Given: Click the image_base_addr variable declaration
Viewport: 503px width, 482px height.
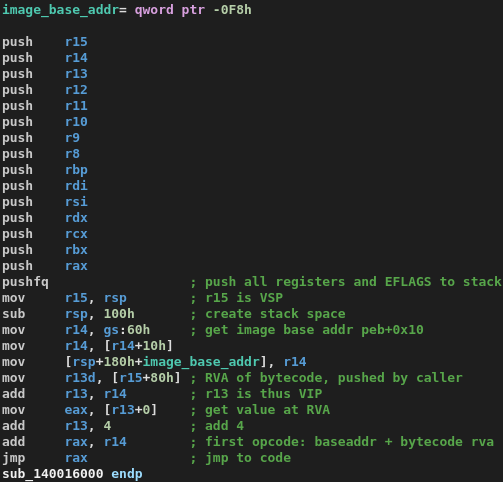Looking at the screenshot, I should [127, 10].
